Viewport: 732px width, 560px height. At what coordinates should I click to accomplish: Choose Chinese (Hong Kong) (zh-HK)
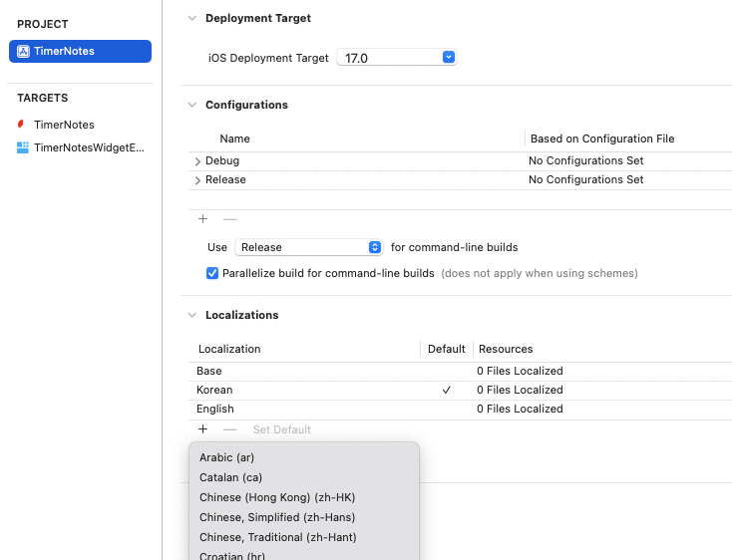coord(304,497)
